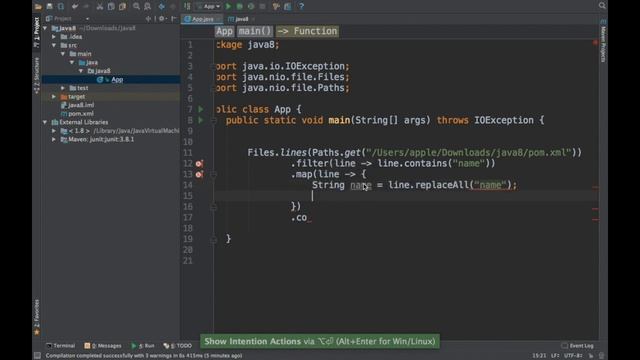The image size is (640, 360).
Task: Click the Replace icon in toolbar
Action: tap(147, 6)
